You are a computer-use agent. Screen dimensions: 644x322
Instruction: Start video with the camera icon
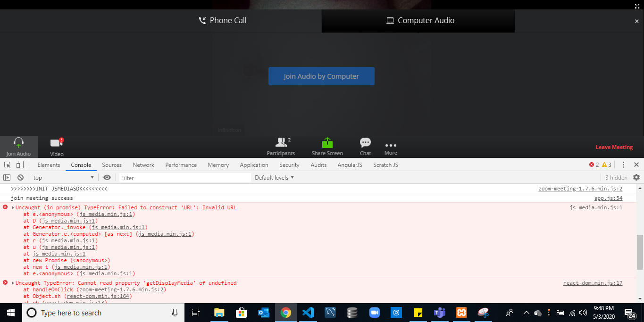(57, 142)
